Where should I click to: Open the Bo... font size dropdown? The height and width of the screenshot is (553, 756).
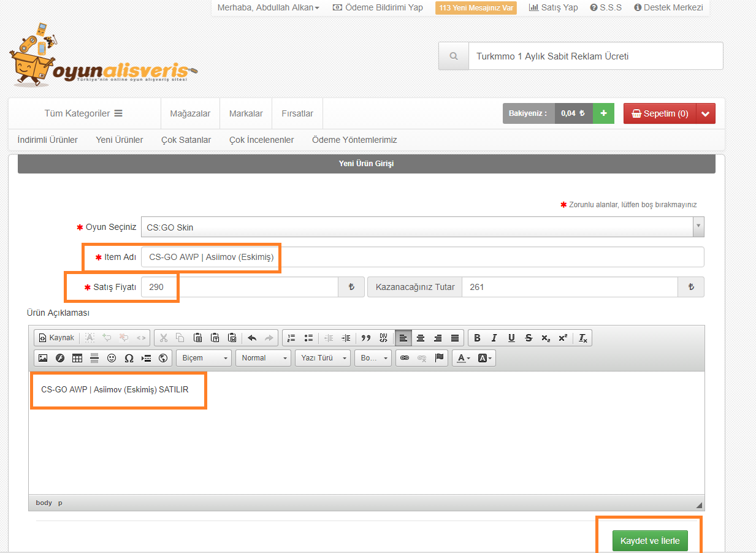373,357
